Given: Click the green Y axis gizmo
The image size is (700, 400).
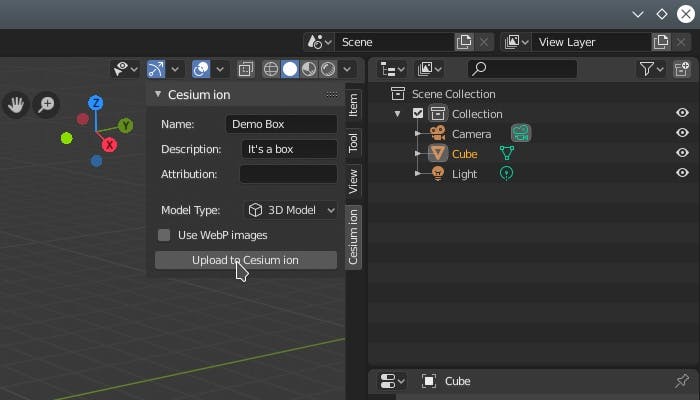Looking at the screenshot, I should 126,125.
